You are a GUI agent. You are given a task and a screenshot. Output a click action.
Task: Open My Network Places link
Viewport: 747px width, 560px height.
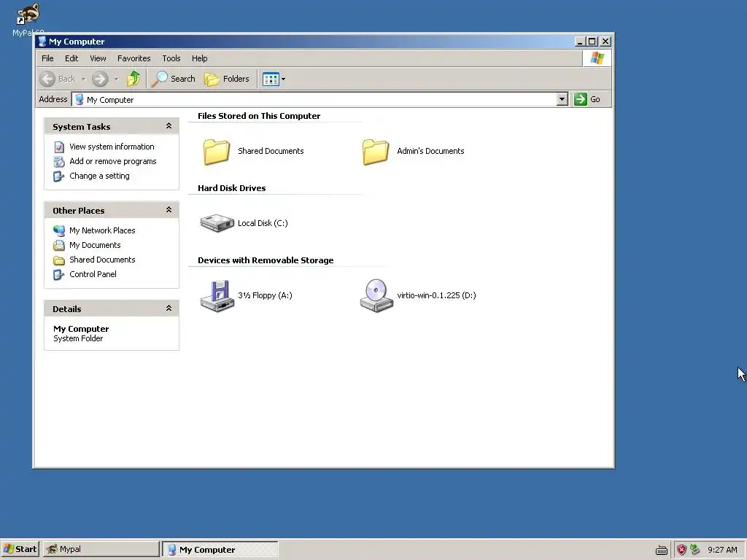click(x=102, y=230)
